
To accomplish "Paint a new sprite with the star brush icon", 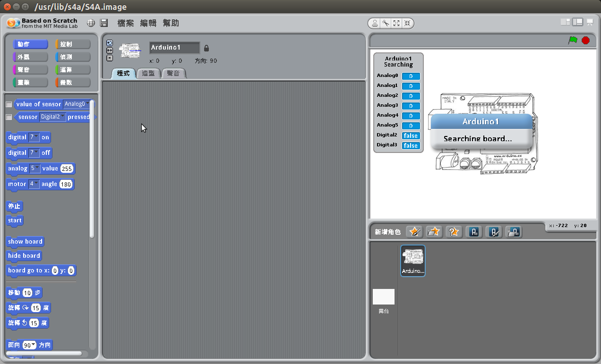I will point(414,231).
